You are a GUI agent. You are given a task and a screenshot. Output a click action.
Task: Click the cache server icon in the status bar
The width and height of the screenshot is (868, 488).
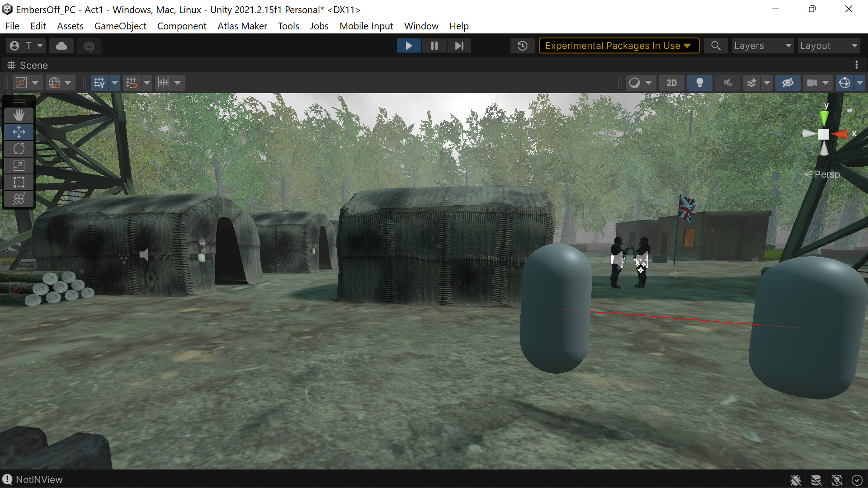point(816,480)
